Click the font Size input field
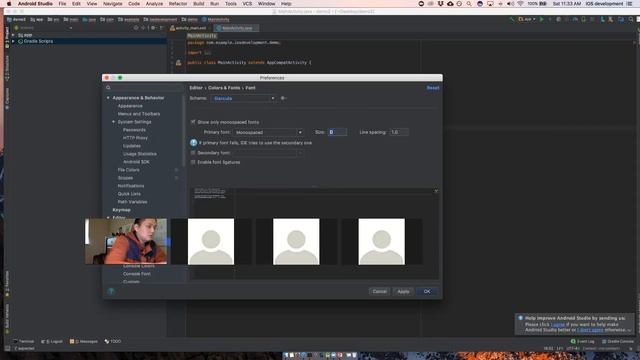The height and width of the screenshot is (360, 640). pyautogui.click(x=338, y=132)
